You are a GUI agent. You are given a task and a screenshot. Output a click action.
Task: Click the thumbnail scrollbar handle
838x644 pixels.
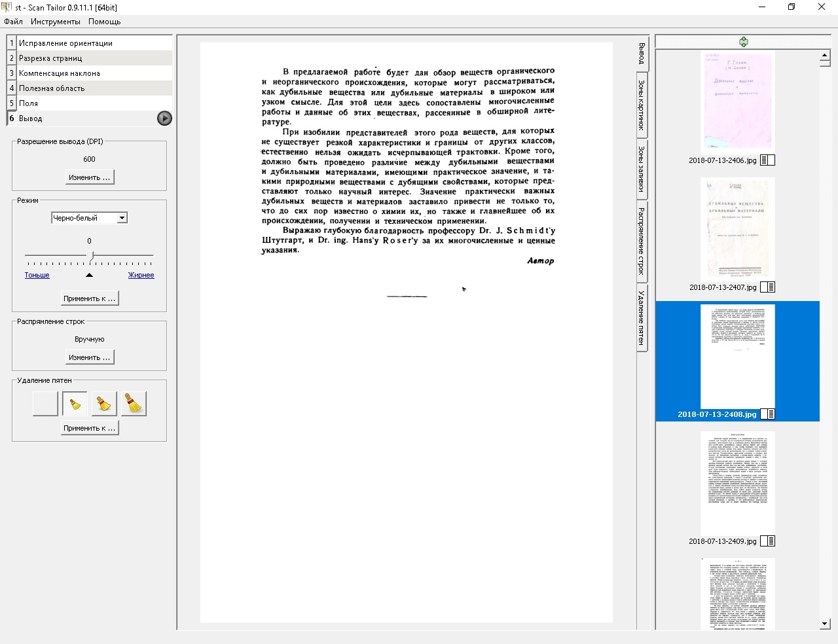click(x=825, y=65)
